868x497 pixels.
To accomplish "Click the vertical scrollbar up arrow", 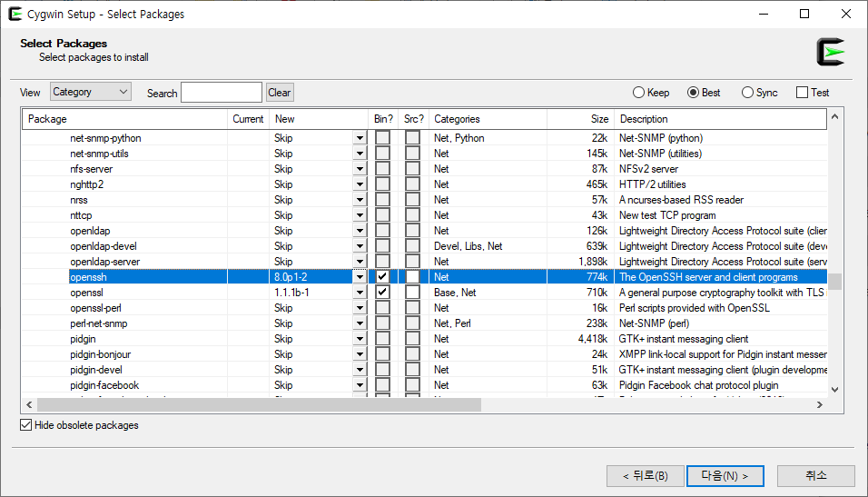I will click(x=834, y=117).
